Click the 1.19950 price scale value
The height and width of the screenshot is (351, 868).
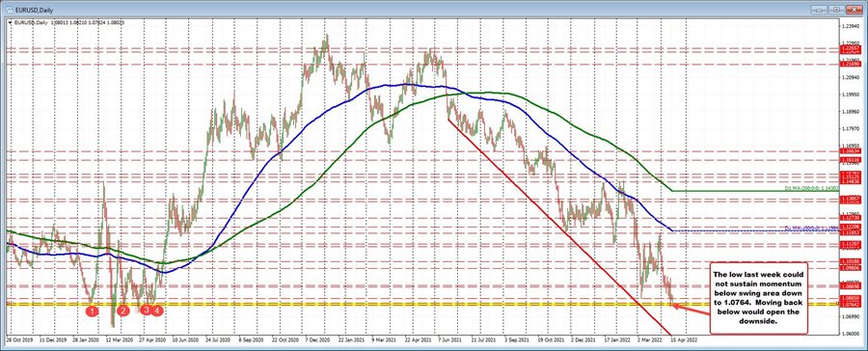point(851,94)
